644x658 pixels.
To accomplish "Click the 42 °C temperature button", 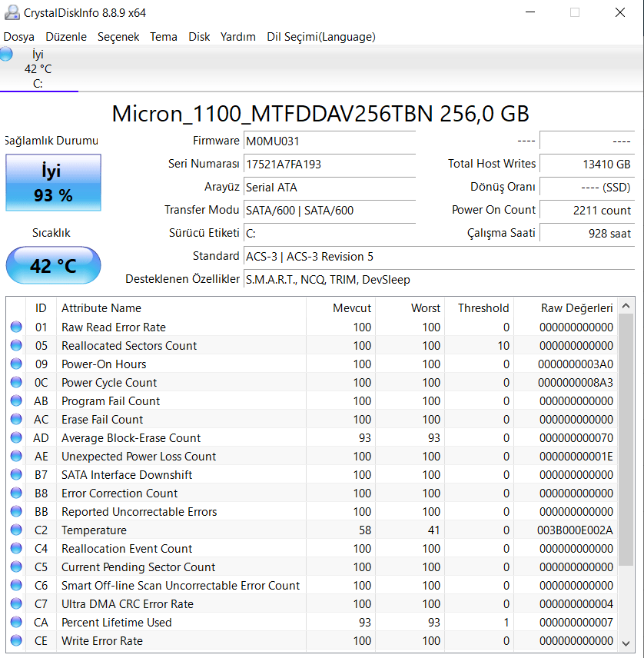I will coord(53,266).
